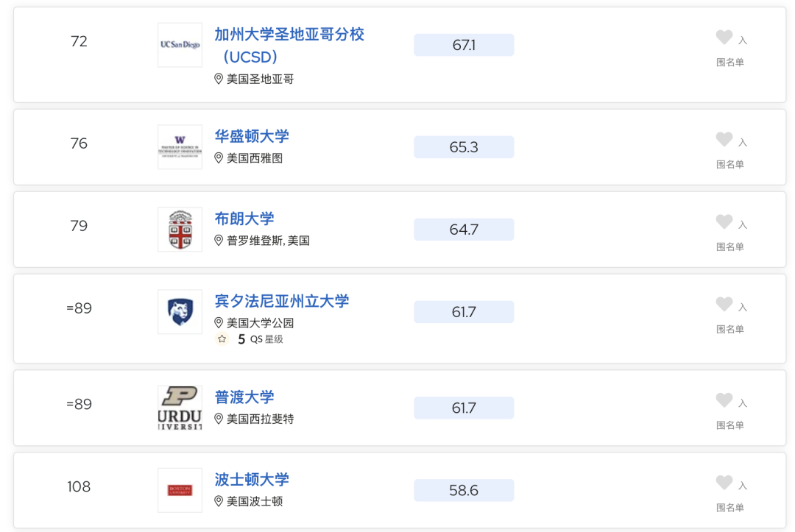This screenshot has width=795, height=532.
Task: Toggle shortlist heart for 布朗大学
Action: coord(724,221)
